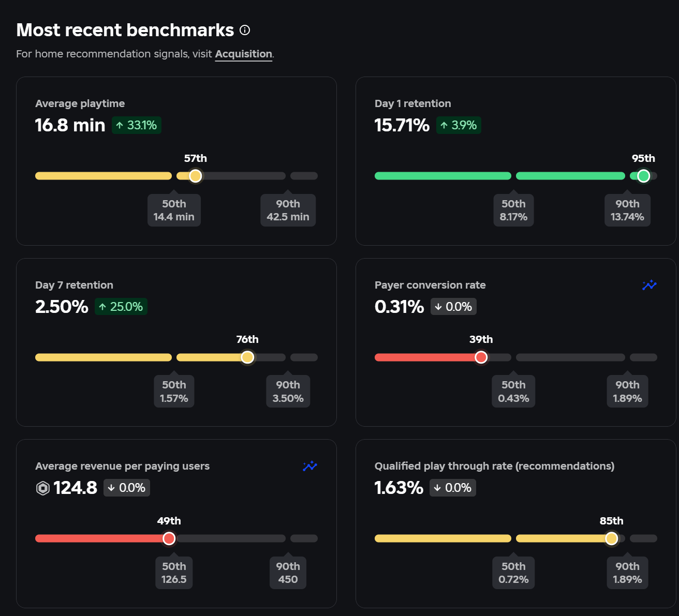Click the 90th 450 benchmark label
The width and height of the screenshot is (679, 616).
(288, 573)
